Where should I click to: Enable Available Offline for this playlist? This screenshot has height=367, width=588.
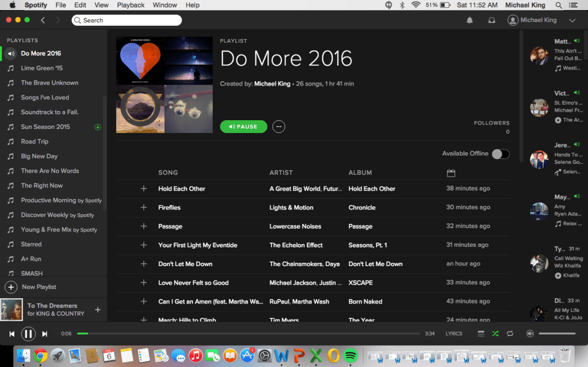click(x=500, y=153)
